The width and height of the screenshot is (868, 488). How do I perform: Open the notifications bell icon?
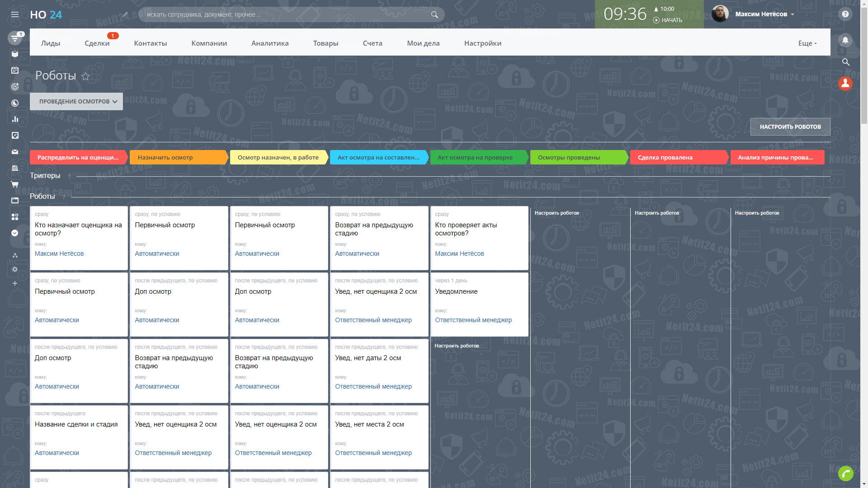point(845,40)
